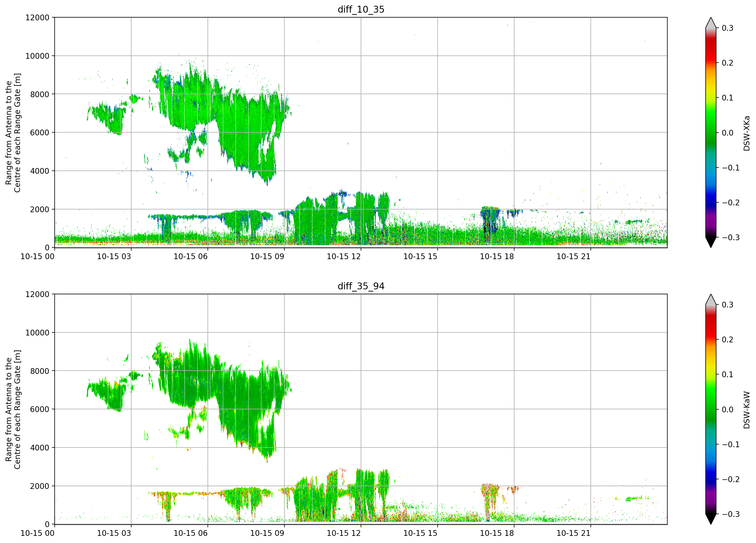Click '10-15 06' x-tick under diff_35_94 plot
This screenshot has width=756, height=543.
[x=191, y=533]
